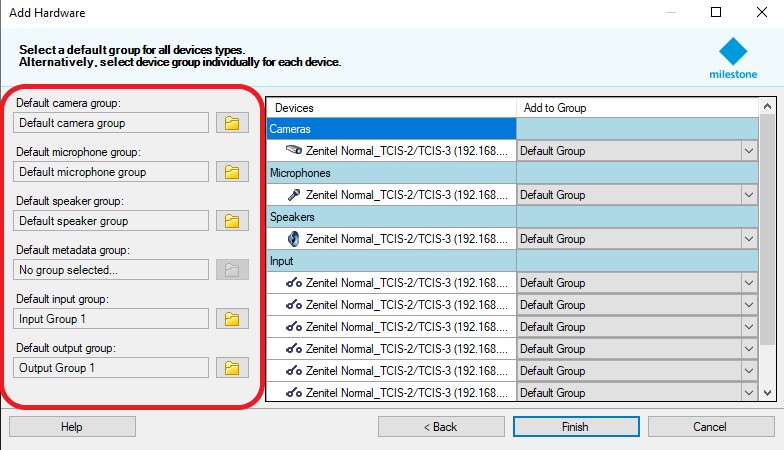This screenshot has height=450, width=784.
Task: Select the Input category row
Action: (512, 260)
